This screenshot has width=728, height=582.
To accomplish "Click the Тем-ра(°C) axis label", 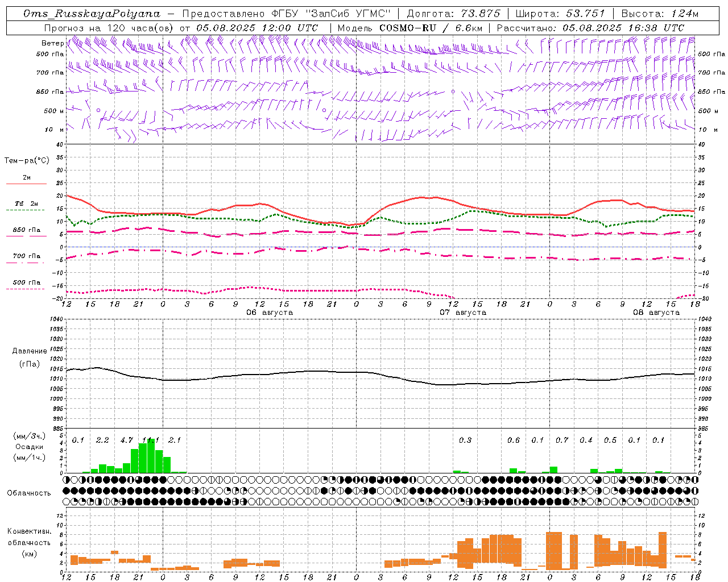I will (x=27, y=161).
